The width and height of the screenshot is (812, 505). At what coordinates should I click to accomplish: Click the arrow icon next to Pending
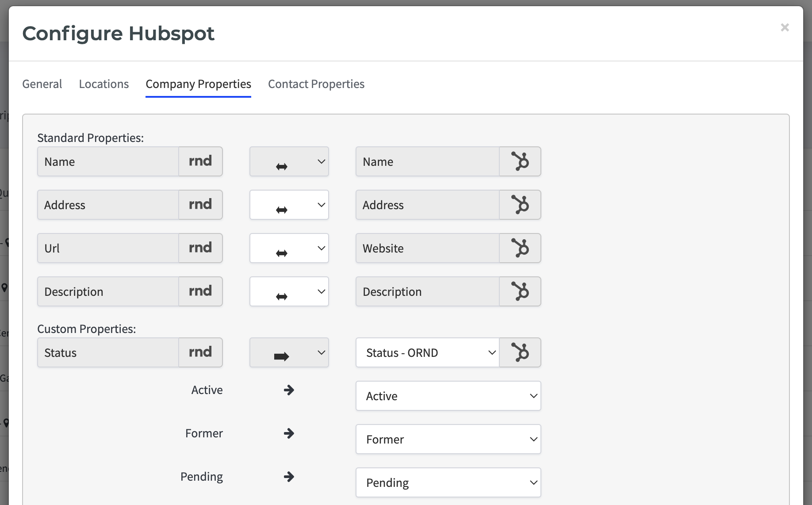(x=289, y=477)
